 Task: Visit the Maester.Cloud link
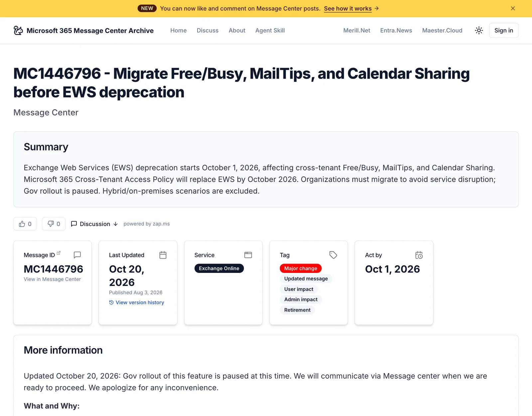pos(442,30)
